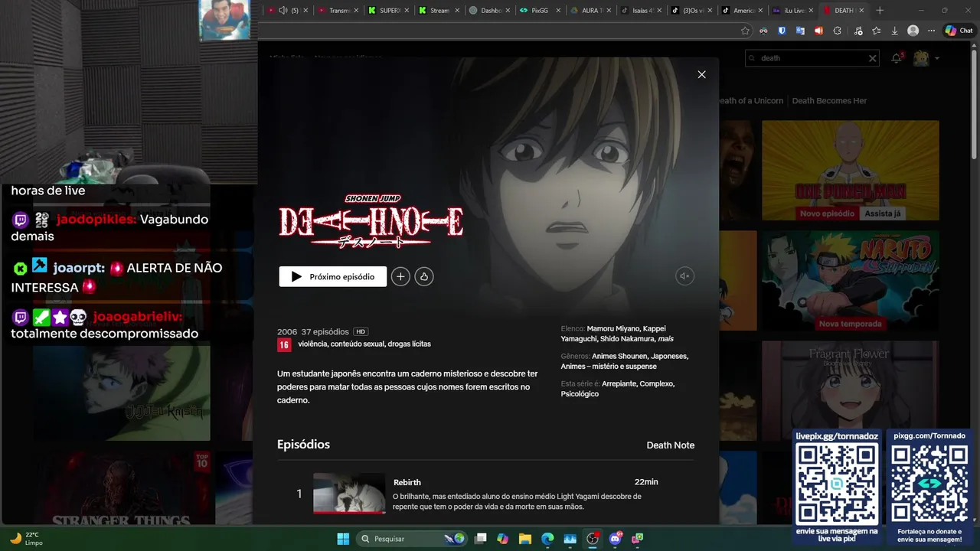Open the One Punch Man thumbnail
Viewport: 980px width, 551px height.
(850, 171)
